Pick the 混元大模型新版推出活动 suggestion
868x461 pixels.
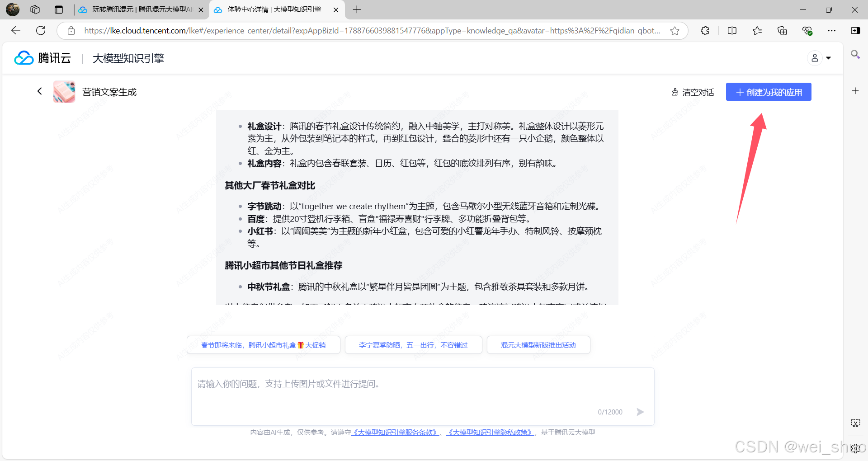[538, 345]
